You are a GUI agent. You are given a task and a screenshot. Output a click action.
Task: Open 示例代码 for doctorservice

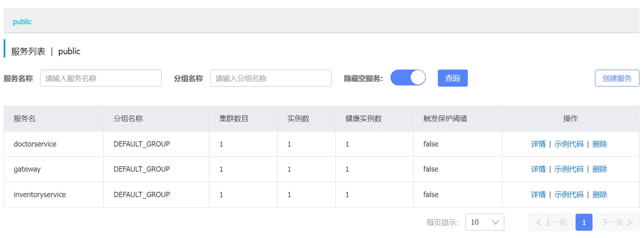(x=569, y=144)
